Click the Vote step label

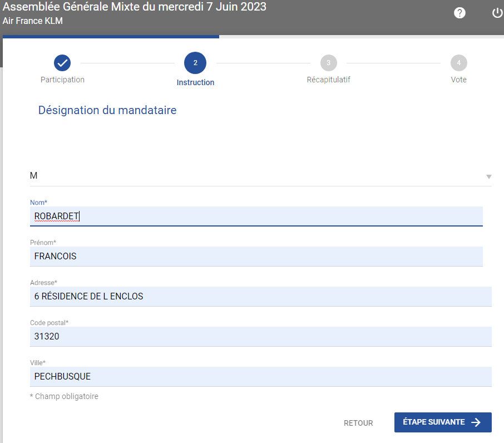[x=459, y=80]
